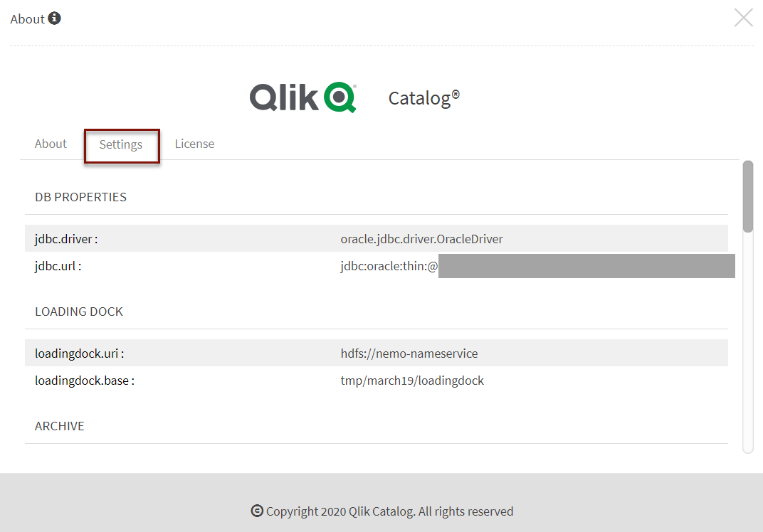The height and width of the screenshot is (532, 763).
Task: Click the ARCHIVE section header
Action: pos(60,426)
